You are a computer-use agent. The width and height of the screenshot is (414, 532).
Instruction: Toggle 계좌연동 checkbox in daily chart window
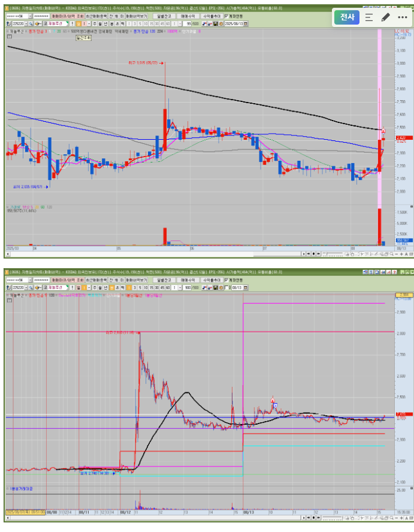click(x=226, y=16)
